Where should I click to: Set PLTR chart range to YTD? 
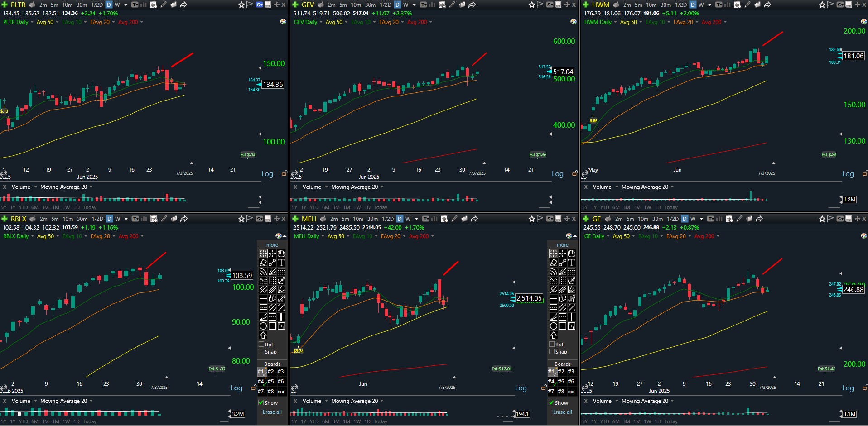click(24, 207)
